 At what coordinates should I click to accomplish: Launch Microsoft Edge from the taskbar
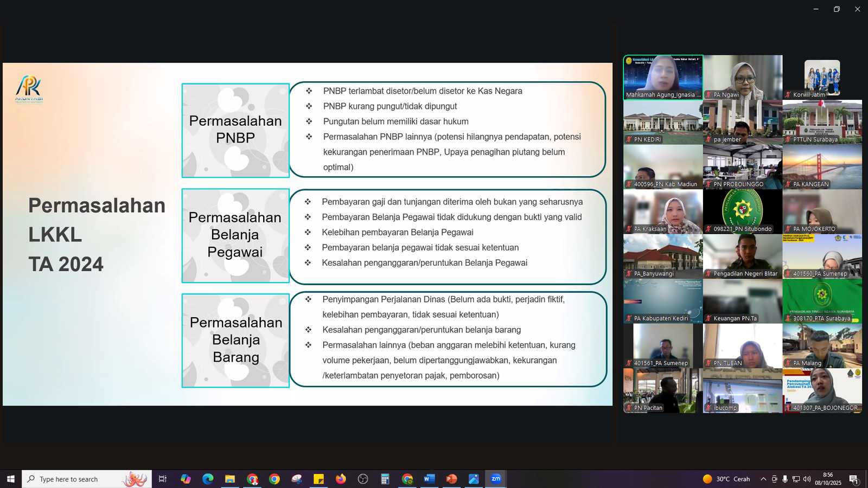(x=208, y=479)
